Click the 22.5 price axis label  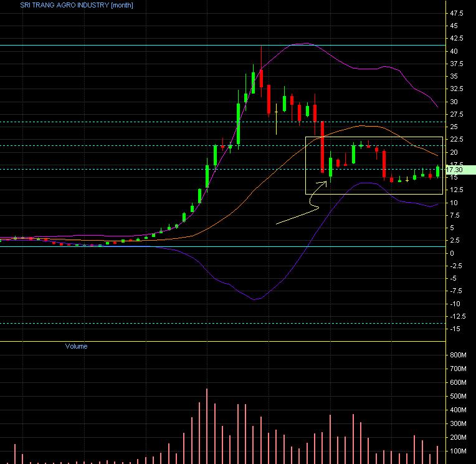457,139
